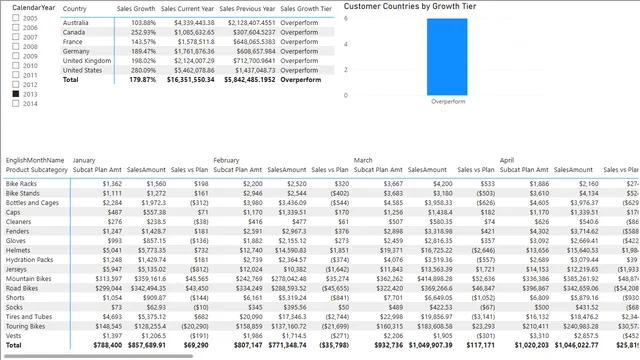Sort by the Sales Growth Tier header
This screenshot has width=640, height=360.
(306, 9)
